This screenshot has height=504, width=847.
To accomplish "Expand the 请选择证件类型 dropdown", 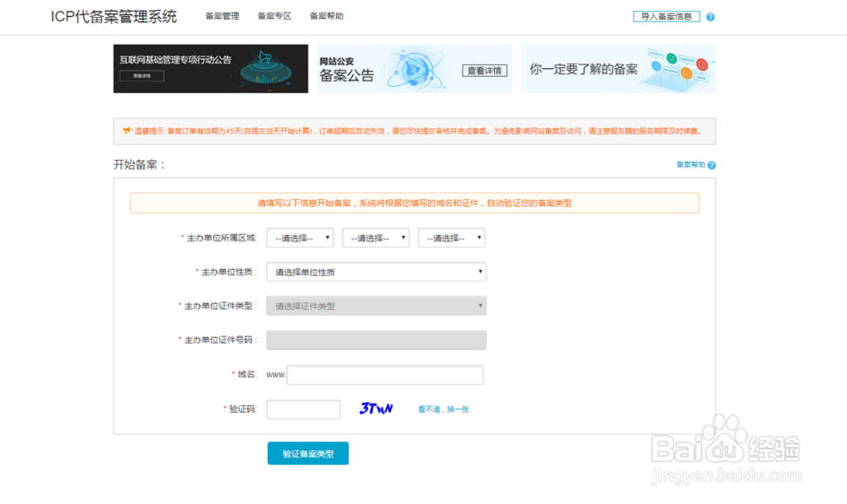I will click(376, 306).
